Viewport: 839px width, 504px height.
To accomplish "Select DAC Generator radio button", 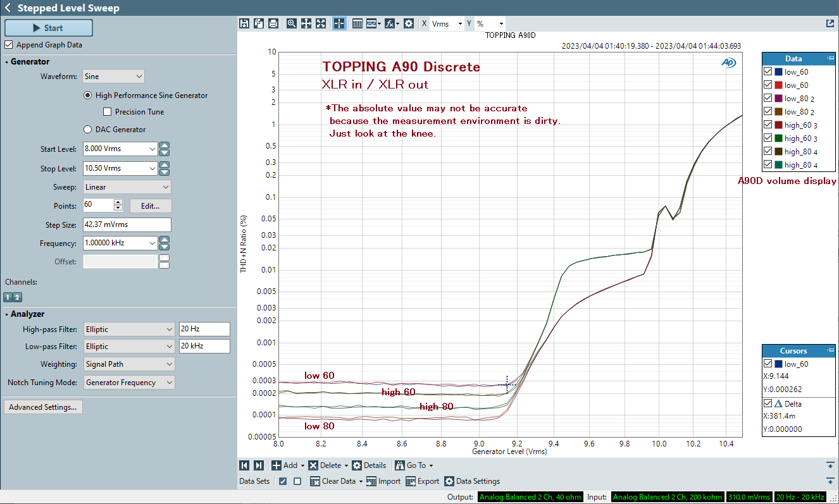I will coord(88,130).
